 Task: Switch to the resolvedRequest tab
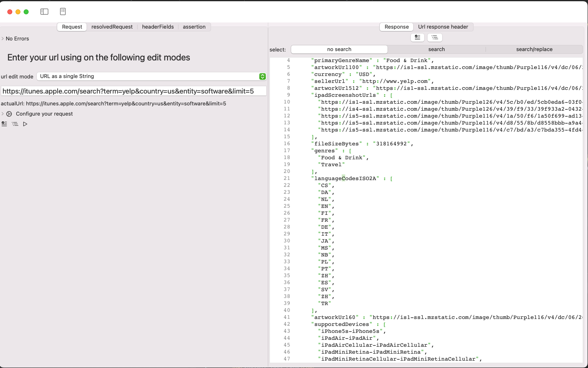(x=112, y=27)
